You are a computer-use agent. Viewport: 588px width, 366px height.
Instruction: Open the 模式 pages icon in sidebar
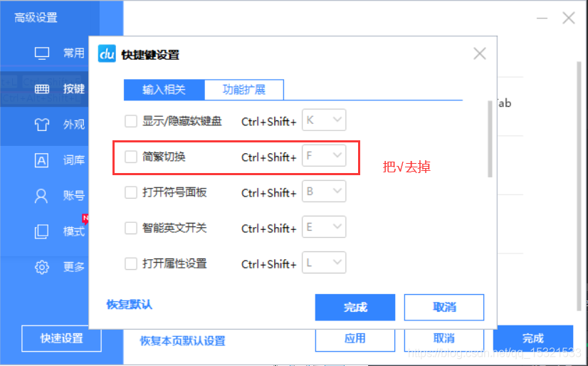pyautogui.click(x=41, y=231)
